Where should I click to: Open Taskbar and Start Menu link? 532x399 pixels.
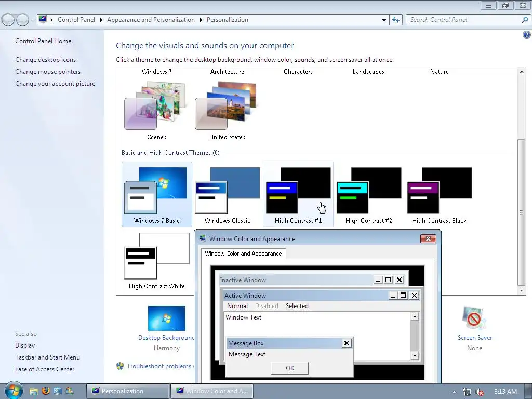[47, 357]
